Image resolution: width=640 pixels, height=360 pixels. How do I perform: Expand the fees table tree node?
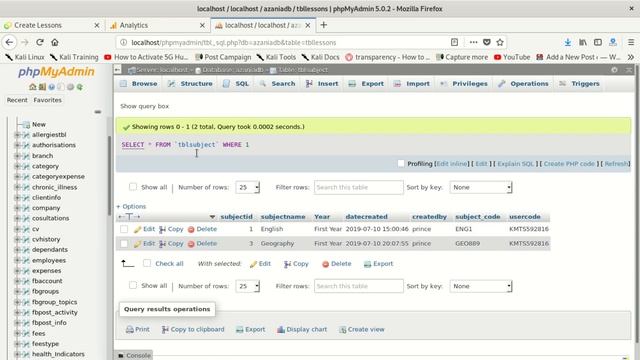pos(17,333)
